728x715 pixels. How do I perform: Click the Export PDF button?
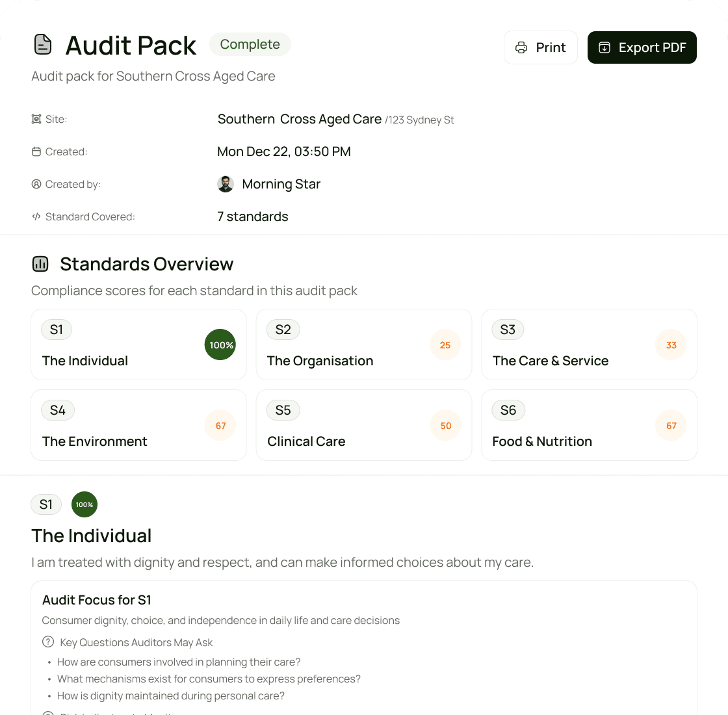click(x=642, y=47)
